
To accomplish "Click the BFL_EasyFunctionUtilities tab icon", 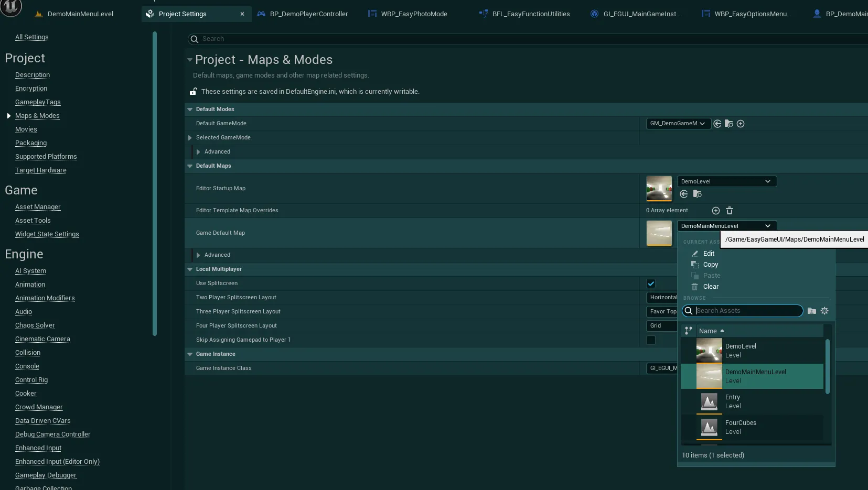I will click(x=484, y=14).
